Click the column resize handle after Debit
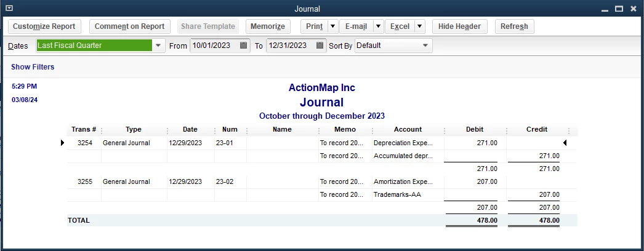644x251 pixels. coord(507,130)
